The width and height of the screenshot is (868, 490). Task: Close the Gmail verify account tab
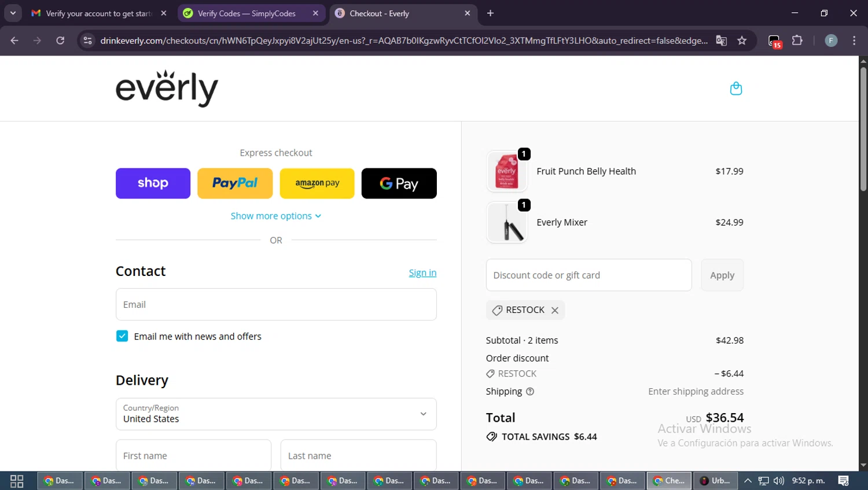[x=164, y=13]
